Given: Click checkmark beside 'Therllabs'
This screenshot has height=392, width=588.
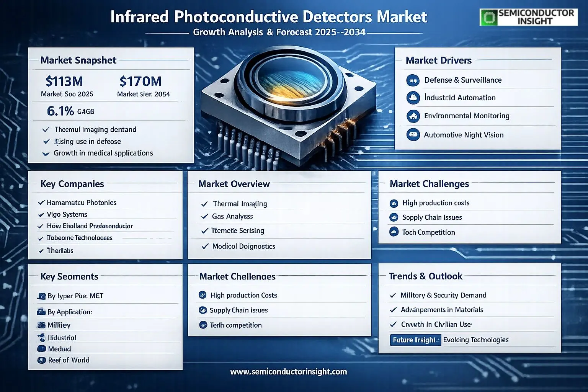Looking at the screenshot, I should click(41, 251).
